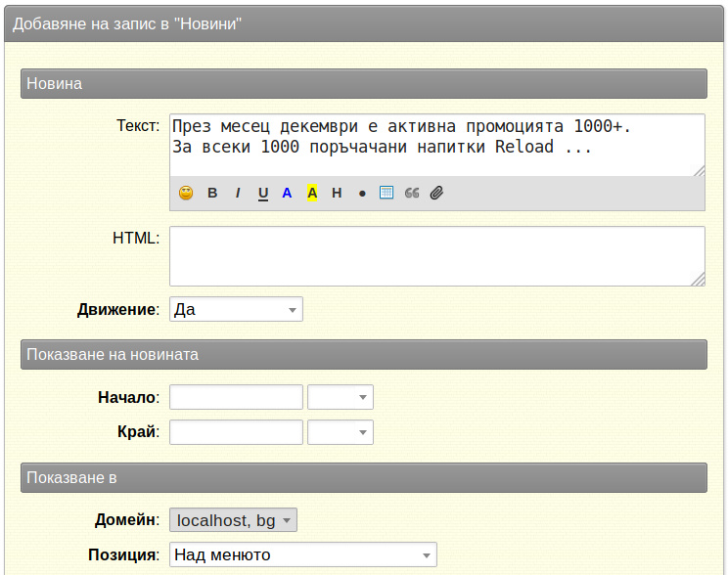This screenshot has height=575, width=728.
Task: Click the form title Добавяне на запис
Action: pos(127,23)
